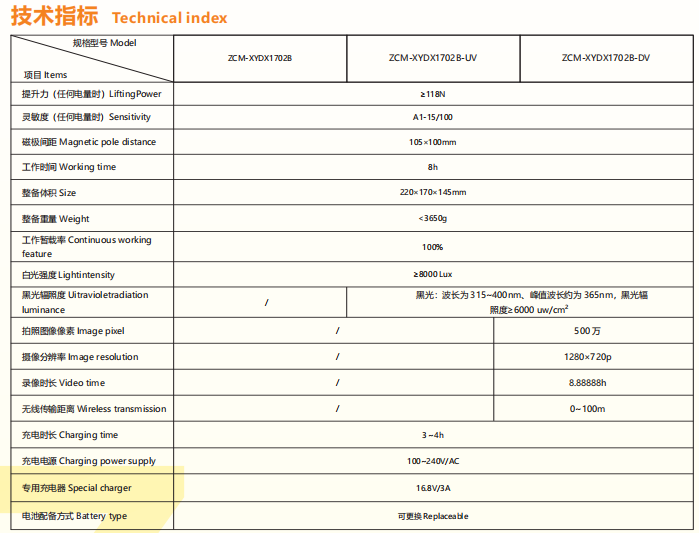Click the <3650g weight value
Viewport: 699px width, 533px height.
[432, 218]
